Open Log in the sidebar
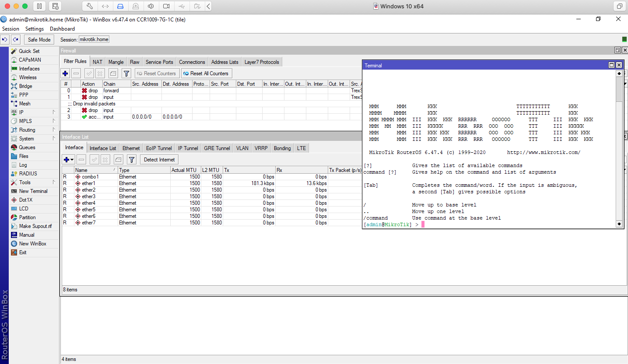The image size is (628, 364). 23,165
